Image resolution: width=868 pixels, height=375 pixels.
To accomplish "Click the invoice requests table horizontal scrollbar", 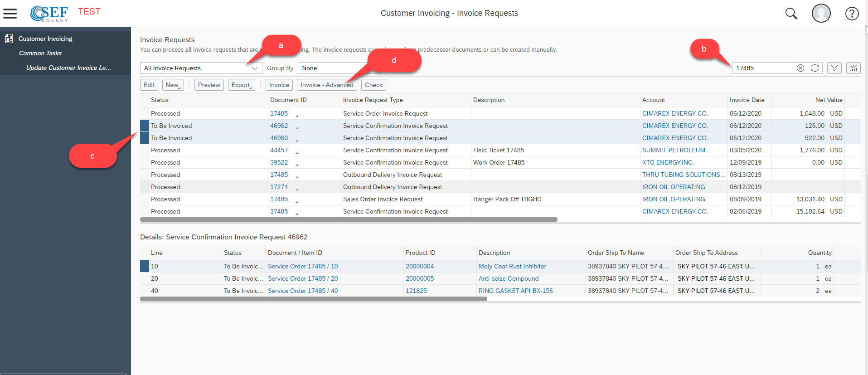I will tap(349, 219).
